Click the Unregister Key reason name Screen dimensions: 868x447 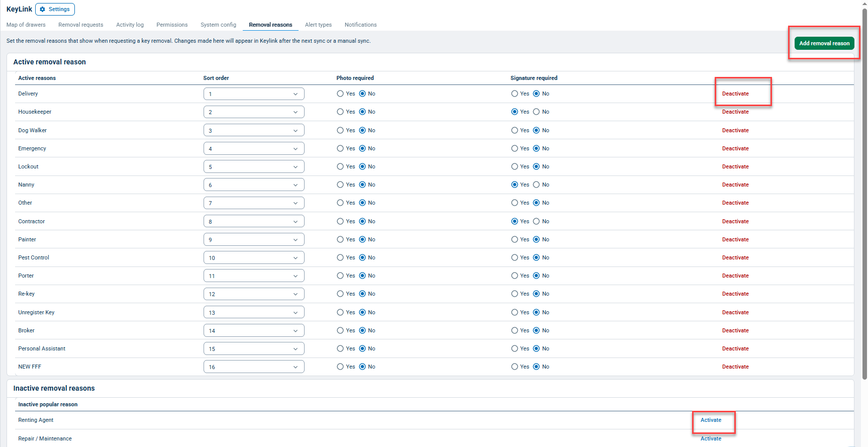click(x=36, y=312)
